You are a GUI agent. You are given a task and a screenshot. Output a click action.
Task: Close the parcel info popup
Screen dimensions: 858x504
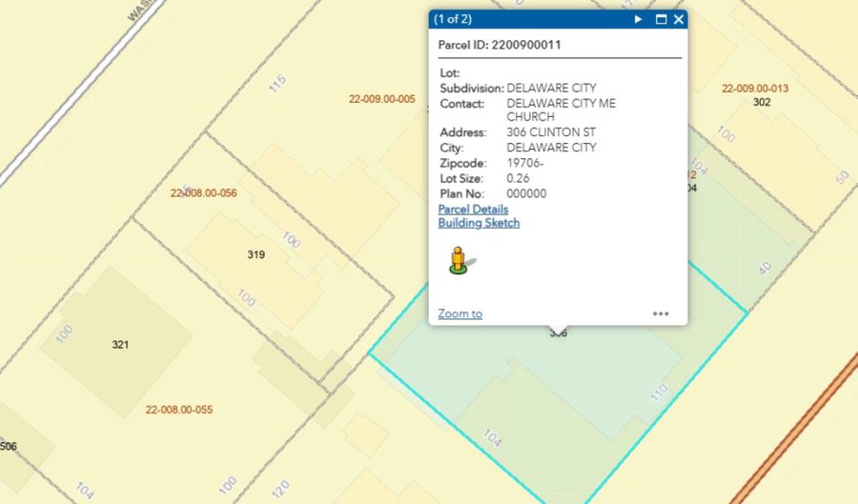(679, 19)
